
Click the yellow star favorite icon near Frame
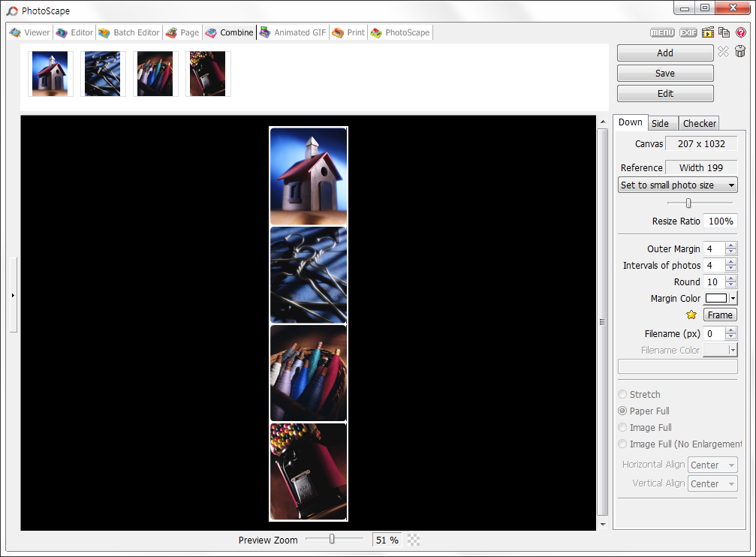coord(691,315)
